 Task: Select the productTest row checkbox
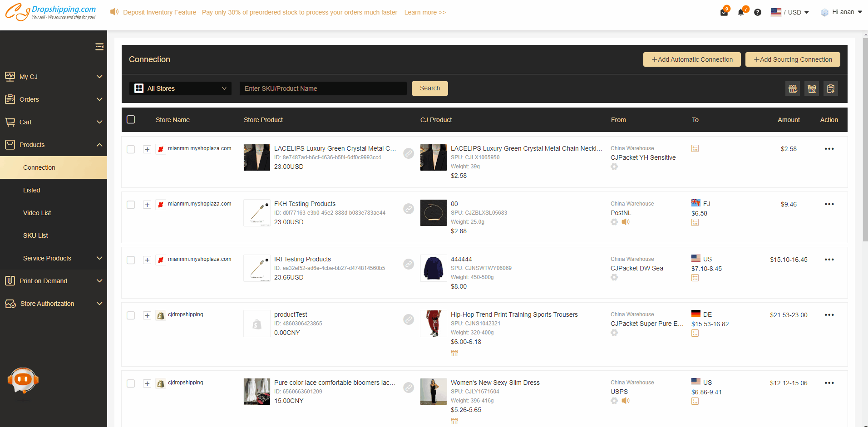[x=131, y=315]
